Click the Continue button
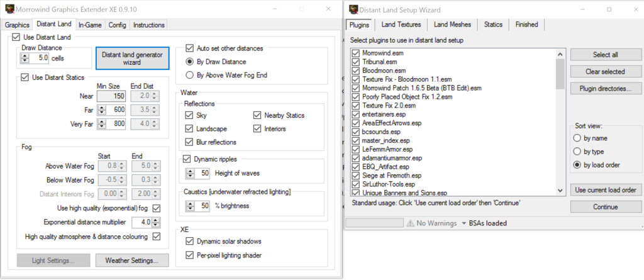 click(606, 207)
